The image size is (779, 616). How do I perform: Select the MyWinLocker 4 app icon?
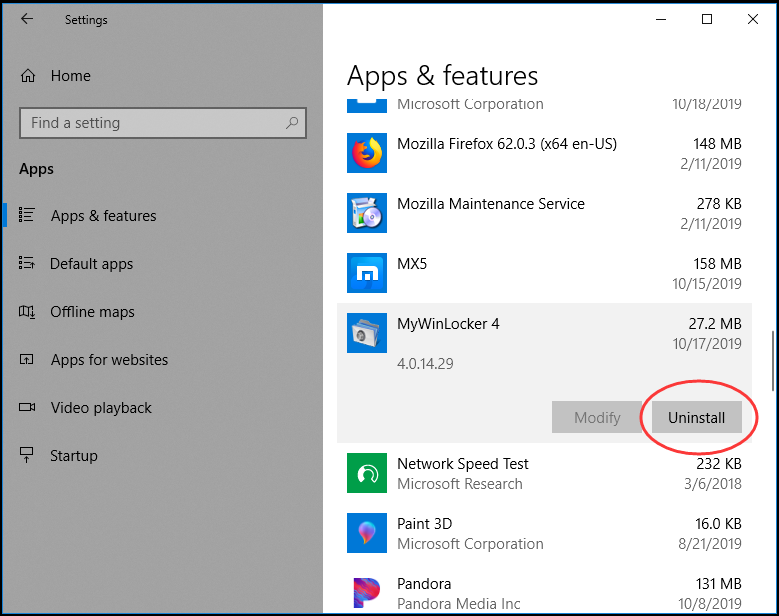367,333
